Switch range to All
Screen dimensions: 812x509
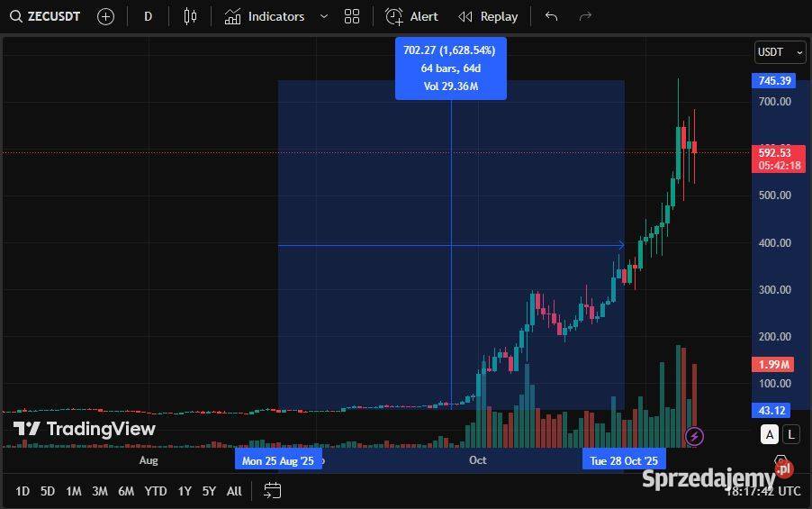[234, 491]
